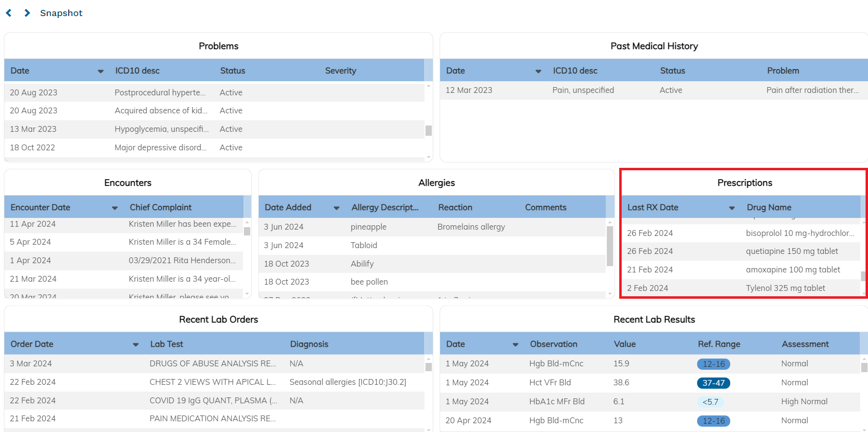This screenshot has height=432, width=868.
Task: Click 12-16 range badge for 1 May Hgb
Action: pos(714,364)
